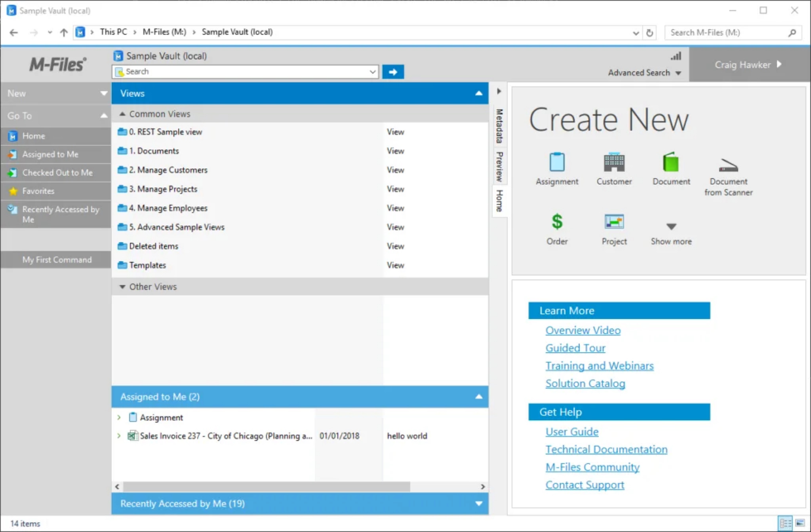Image resolution: width=811 pixels, height=532 pixels.
Task: Create a new Order with dollar icon
Action: coord(557,222)
